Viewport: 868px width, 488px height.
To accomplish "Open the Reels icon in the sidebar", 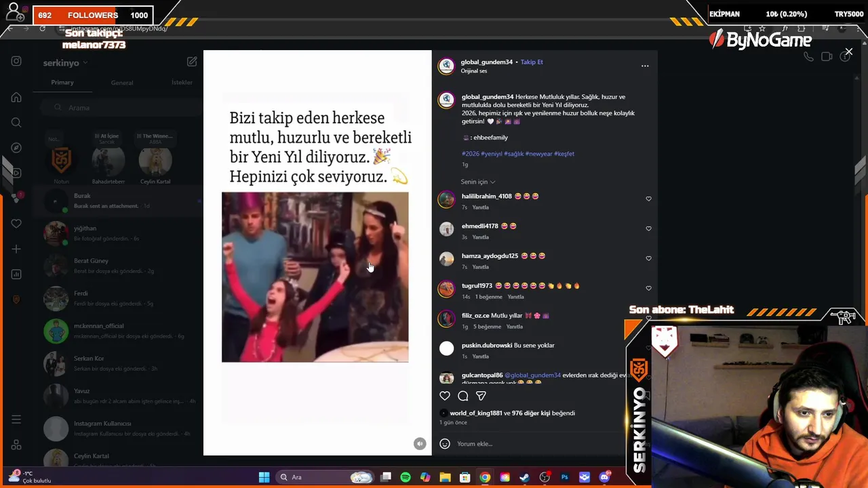I will 16,173.
